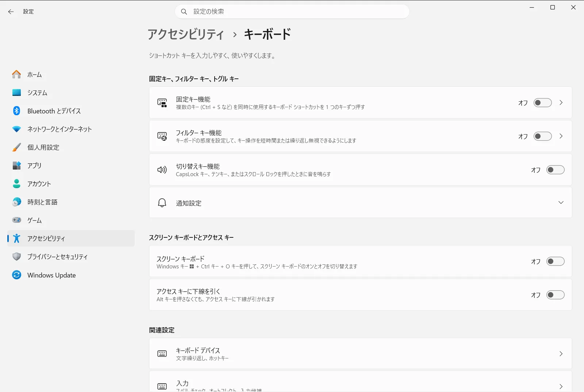This screenshot has width=584, height=392.
Task: Click the privacy shield icon
Action: [x=16, y=256]
